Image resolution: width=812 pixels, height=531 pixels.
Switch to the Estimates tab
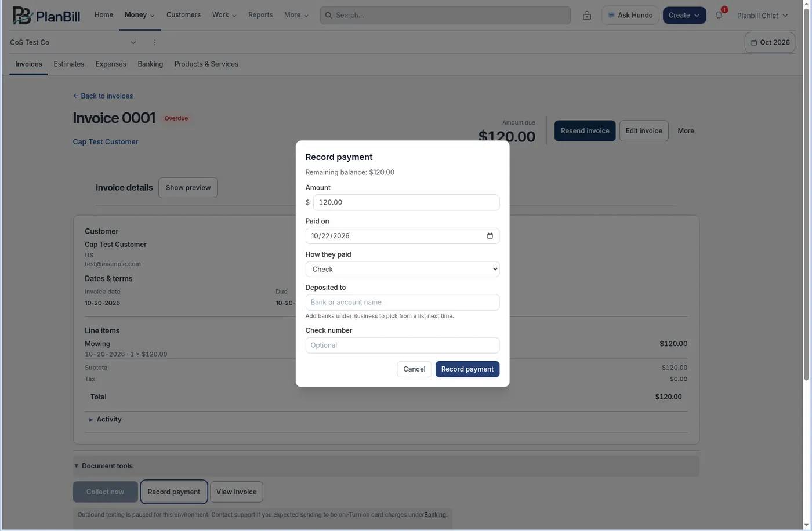69,64
